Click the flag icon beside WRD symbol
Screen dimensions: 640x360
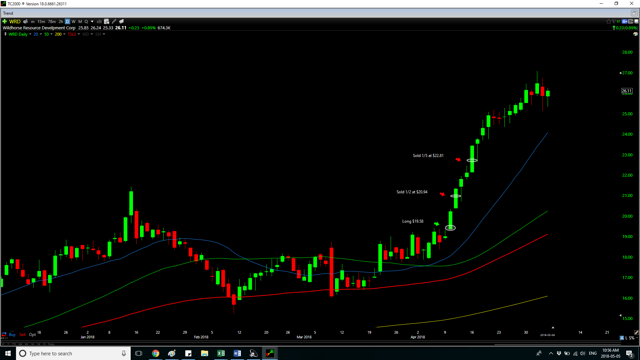[25, 21]
